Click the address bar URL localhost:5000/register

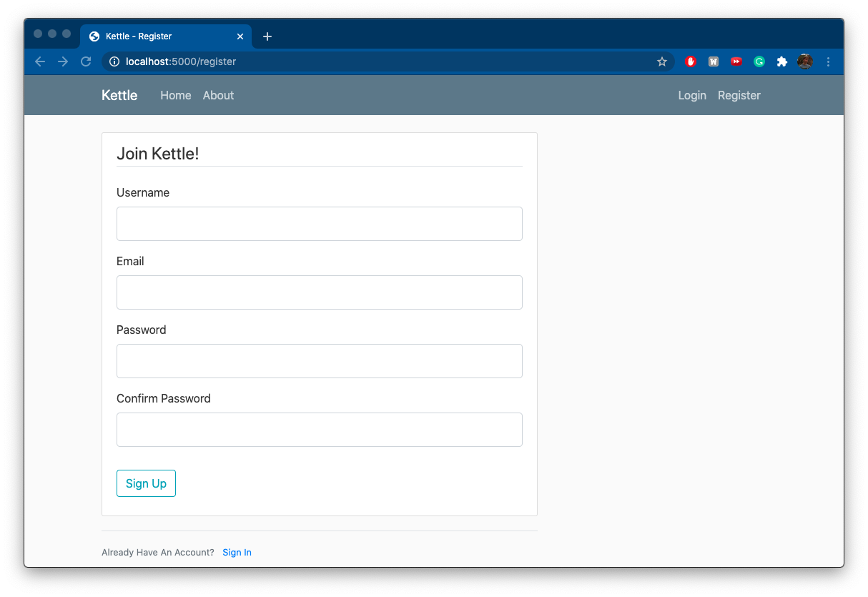[181, 61]
